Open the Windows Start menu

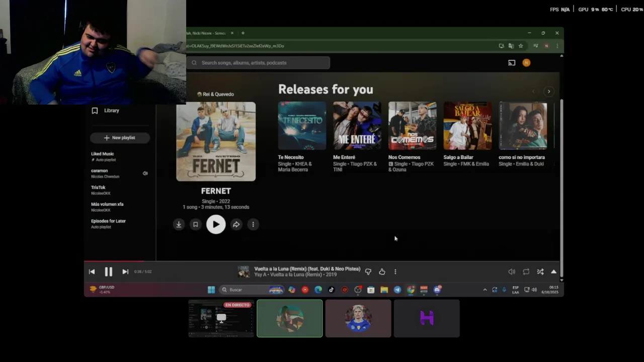coord(211,290)
